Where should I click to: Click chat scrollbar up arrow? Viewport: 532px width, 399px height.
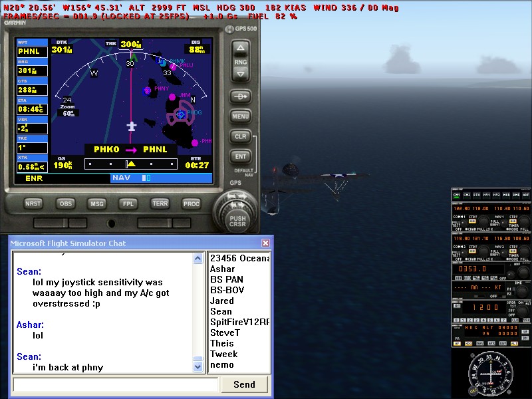[x=198, y=259]
